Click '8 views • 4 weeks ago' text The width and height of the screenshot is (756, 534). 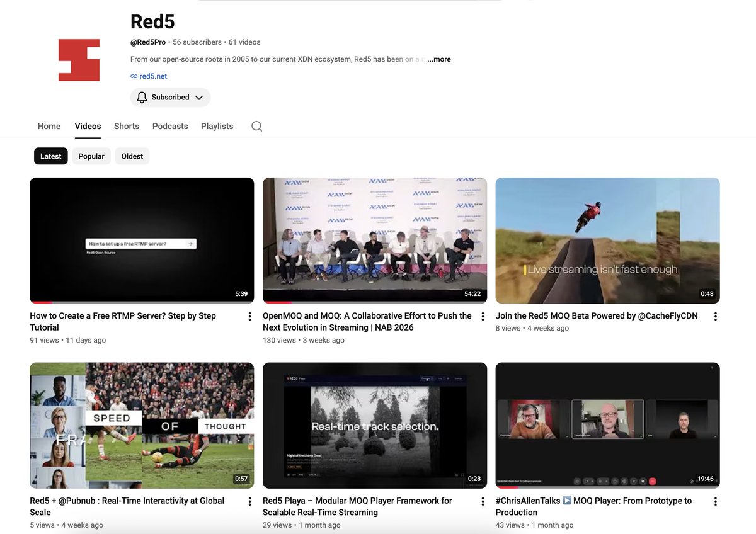click(x=532, y=328)
